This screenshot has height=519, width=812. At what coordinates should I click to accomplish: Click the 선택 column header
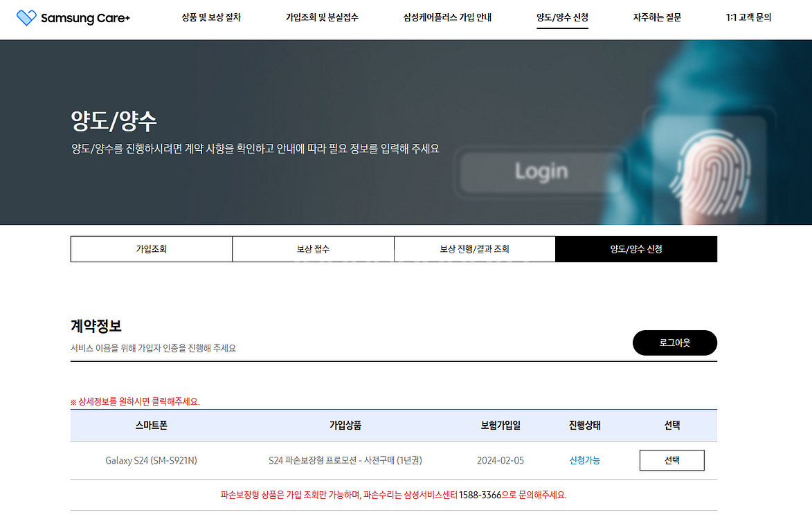click(672, 426)
